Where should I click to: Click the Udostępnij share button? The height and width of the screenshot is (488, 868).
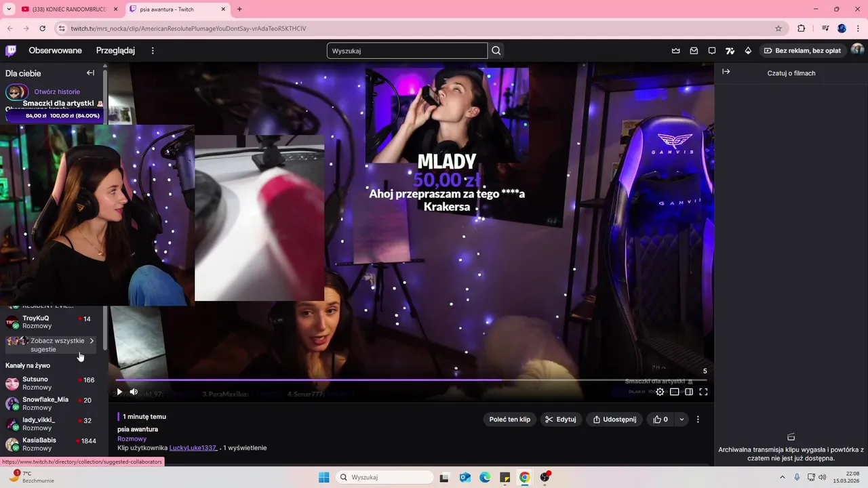pyautogui.click(x=614, y=420)
